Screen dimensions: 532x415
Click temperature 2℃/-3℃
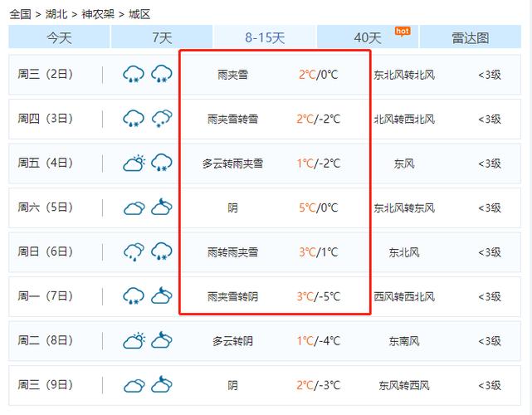click(x=318, y=385)
